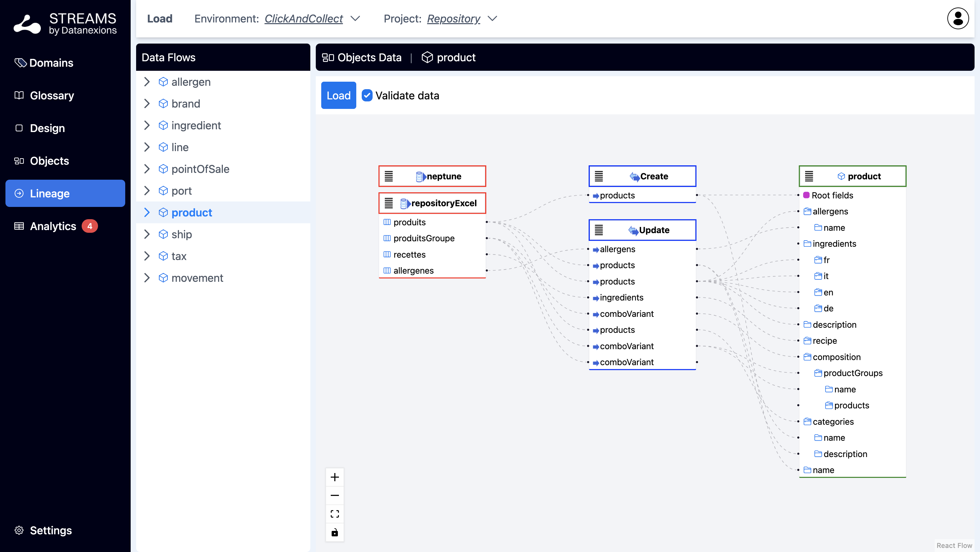The height and width of the screenshot is (552, 980).
Task: Collapse the repositoryExcel node list icon
Action: coord(388,203)
